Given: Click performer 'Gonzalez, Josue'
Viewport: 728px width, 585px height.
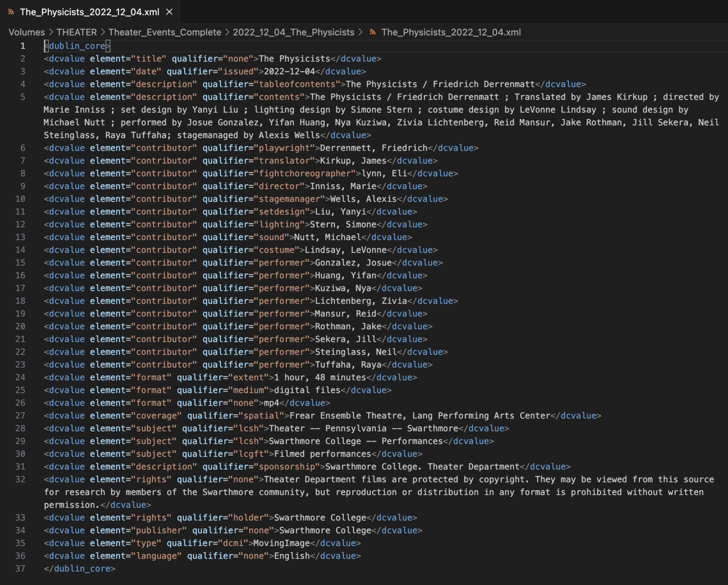Looking at the screenshot, I should [354, 263].
